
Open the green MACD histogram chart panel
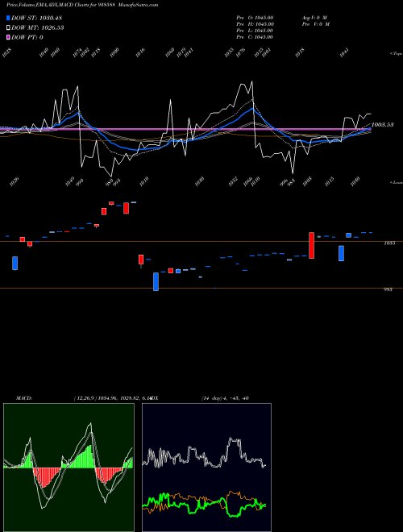(x=69, y=468)
